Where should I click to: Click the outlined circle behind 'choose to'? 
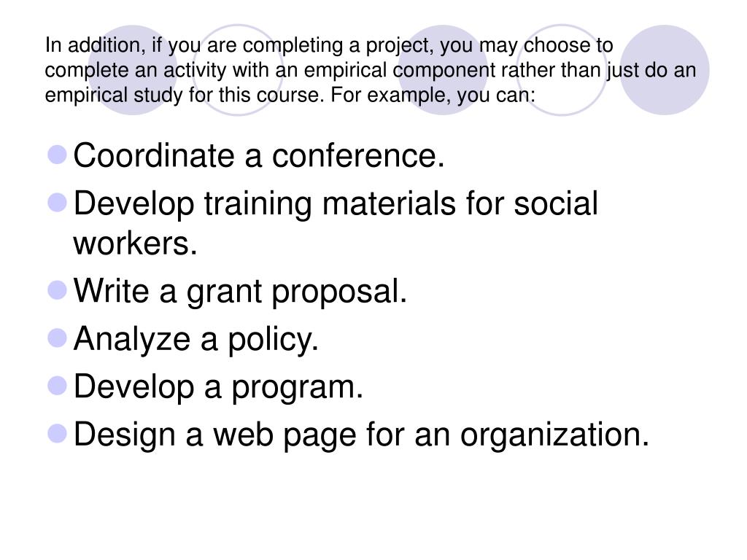[561, 70]
